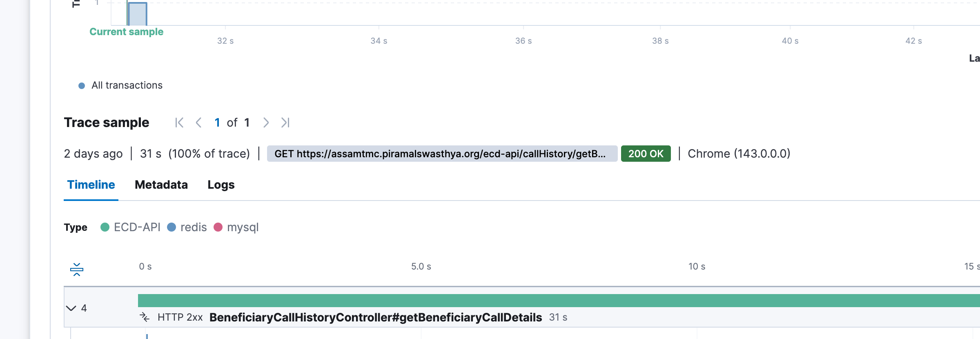
Task: Click the 200 OK status badge
Action: [646, 154]
